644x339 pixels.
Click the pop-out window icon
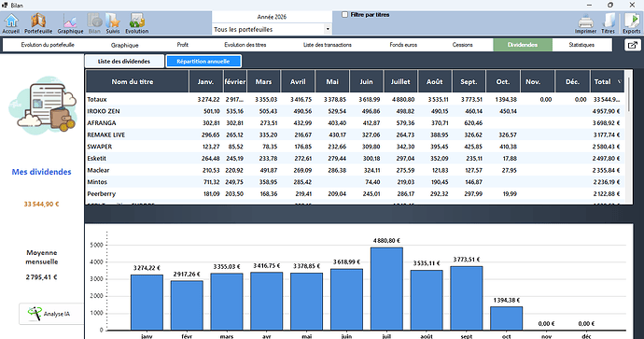(633, 45)
